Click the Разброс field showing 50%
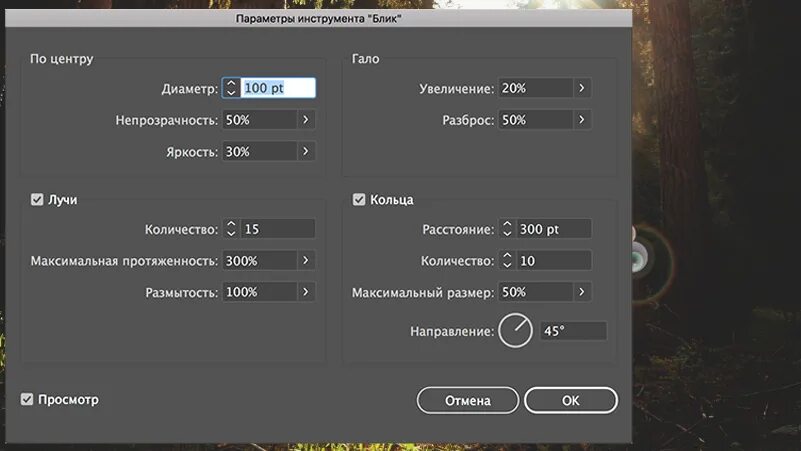801x451 pixels. coord(535,120)
